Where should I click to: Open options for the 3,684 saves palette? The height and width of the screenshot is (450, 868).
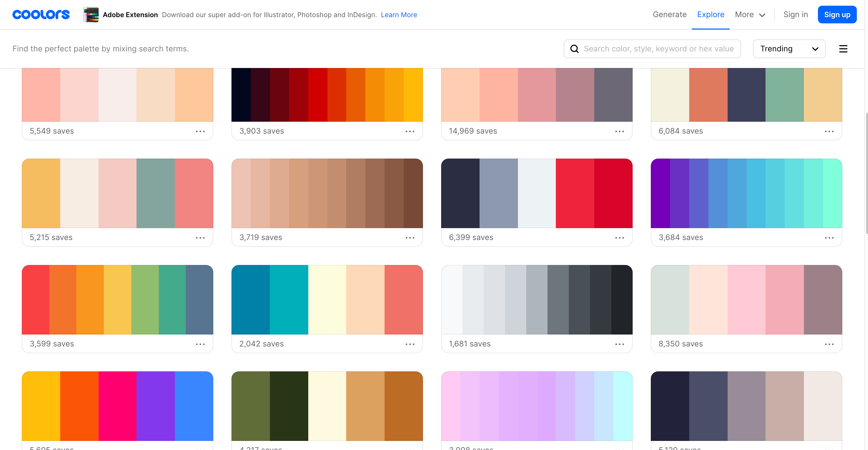pos(829,238)
